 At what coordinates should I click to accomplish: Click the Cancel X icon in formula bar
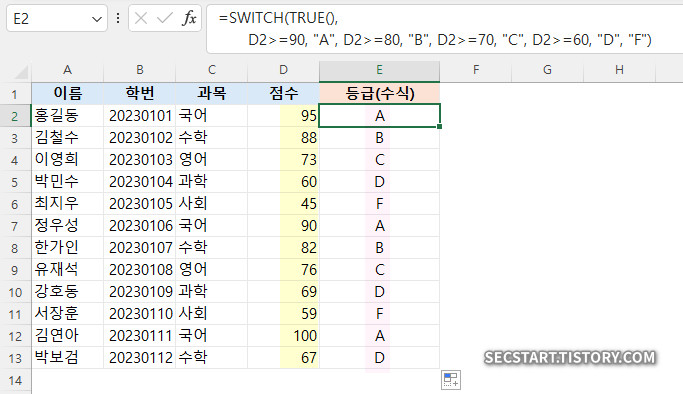click(141, 18)
